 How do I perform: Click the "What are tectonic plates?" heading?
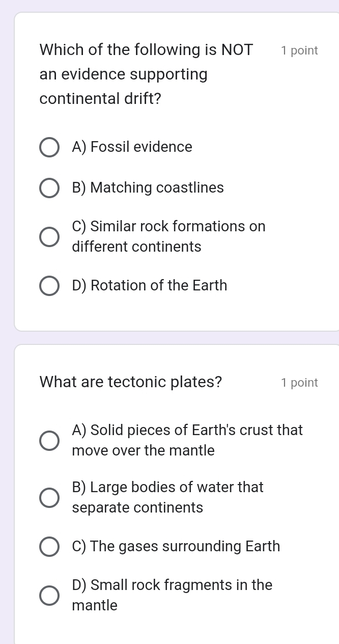(x=131, y=382)
